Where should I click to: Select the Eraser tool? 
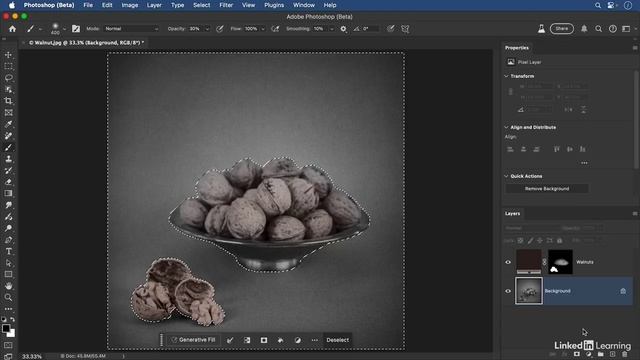pos(8,182)
